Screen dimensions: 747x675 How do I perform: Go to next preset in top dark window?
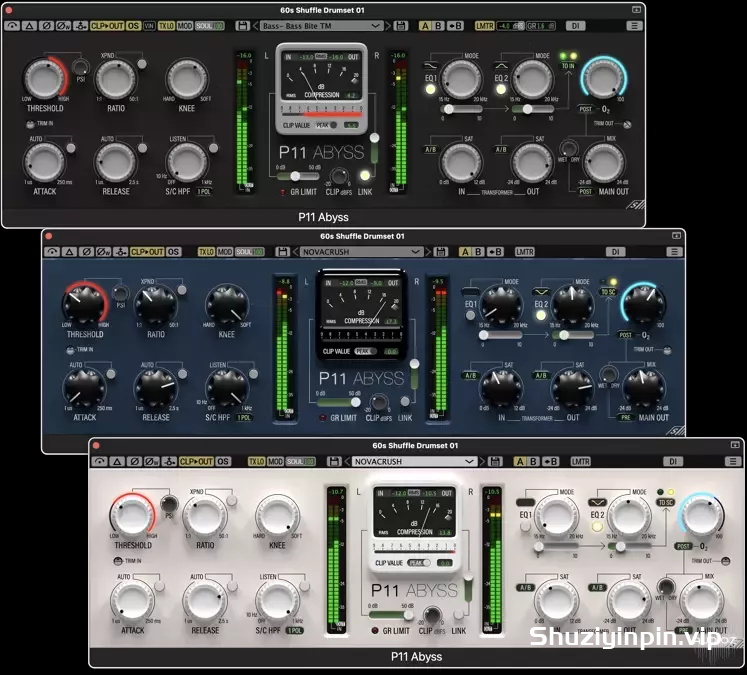click(388, 26)
